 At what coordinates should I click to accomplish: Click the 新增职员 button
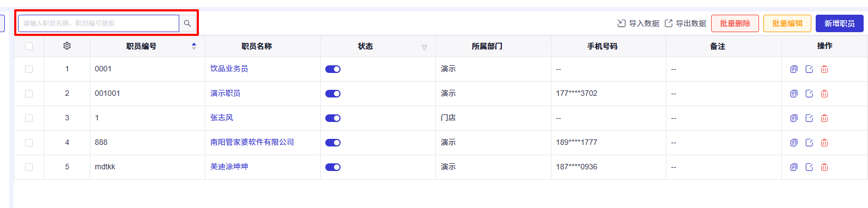pyautogui.click(x=840, y=23)
